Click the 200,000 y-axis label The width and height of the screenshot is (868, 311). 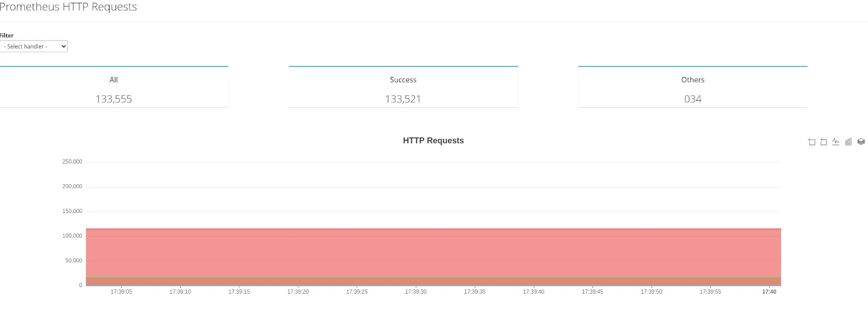click(72, 186)
